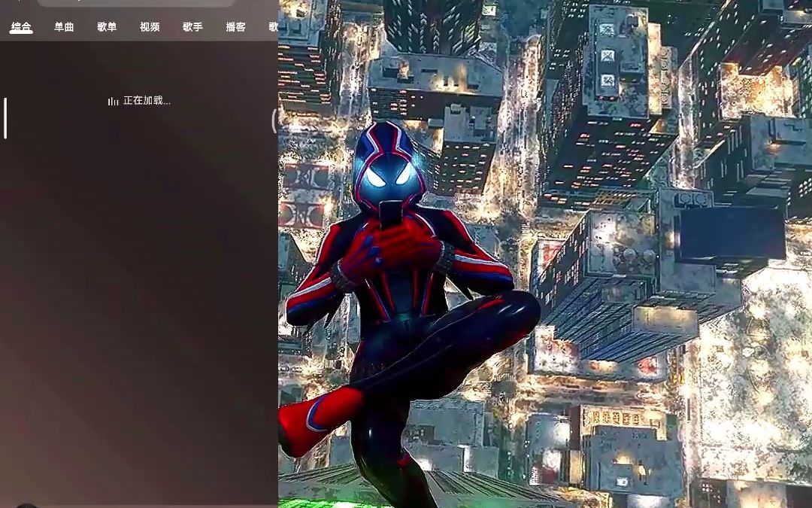Click the 正在加载... loading text
The width and height of the screenshot is (812, 508).
[x=147, y=100]
